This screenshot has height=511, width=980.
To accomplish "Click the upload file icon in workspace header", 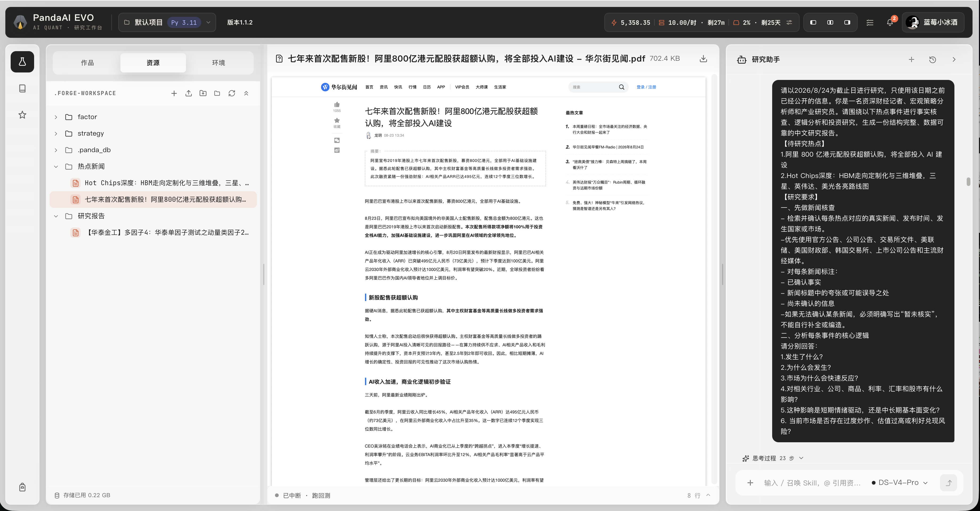I will (188, 93).
